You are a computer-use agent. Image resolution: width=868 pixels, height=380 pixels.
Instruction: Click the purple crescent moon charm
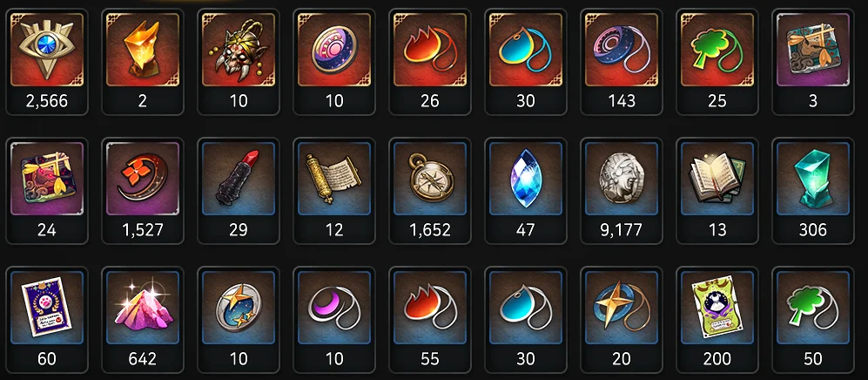333,320
